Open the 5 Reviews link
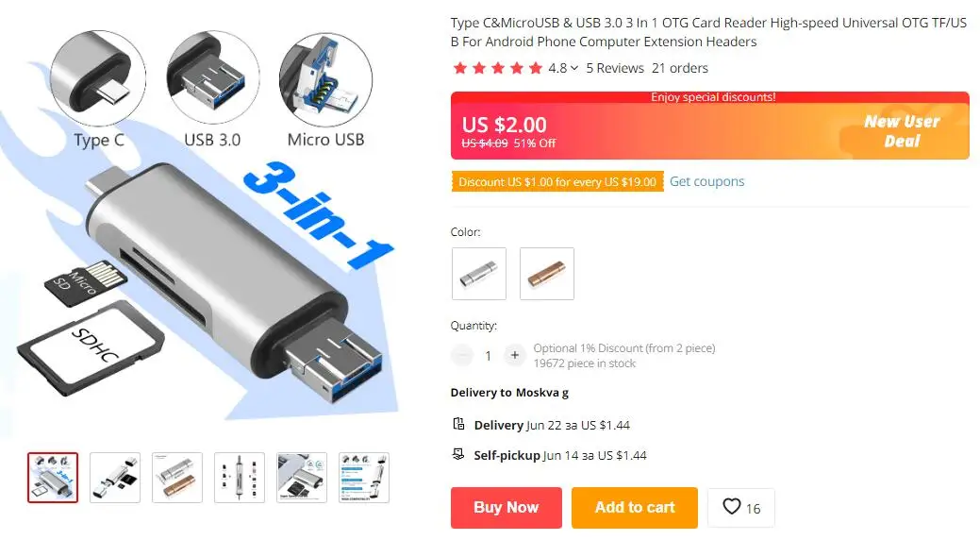980x540 pixels. 615,68
